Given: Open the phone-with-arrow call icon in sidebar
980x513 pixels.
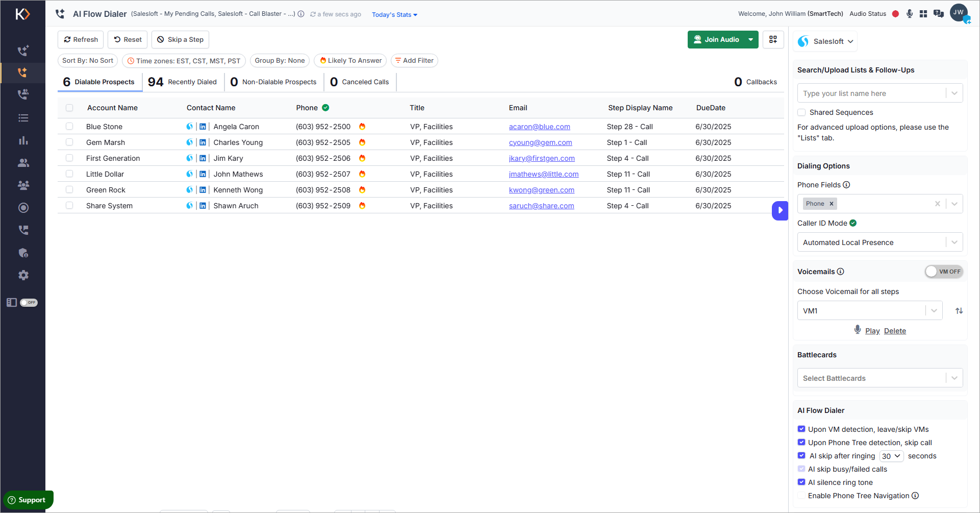Looking at the screenshot, I should (23, 230).
